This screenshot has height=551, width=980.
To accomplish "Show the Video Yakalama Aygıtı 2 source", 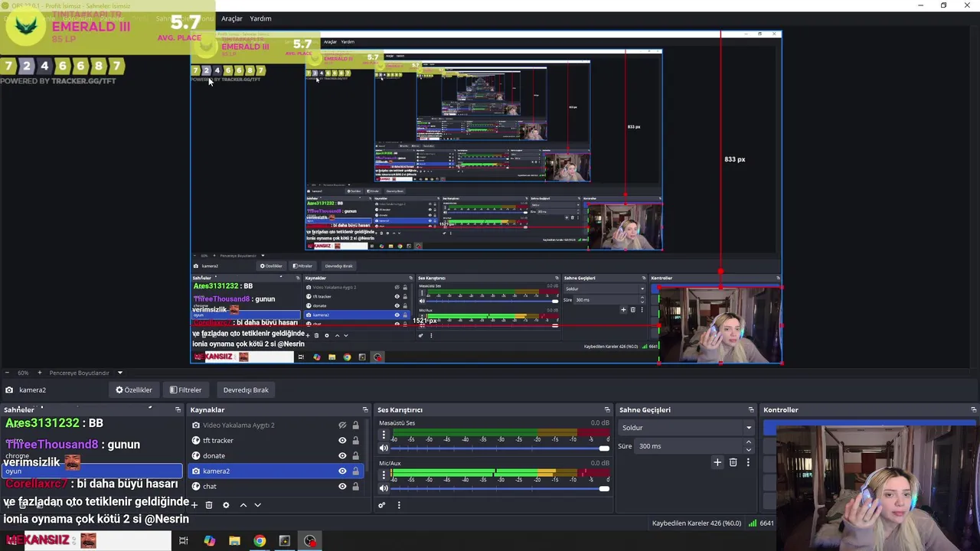I will click(x=342, y=425).
